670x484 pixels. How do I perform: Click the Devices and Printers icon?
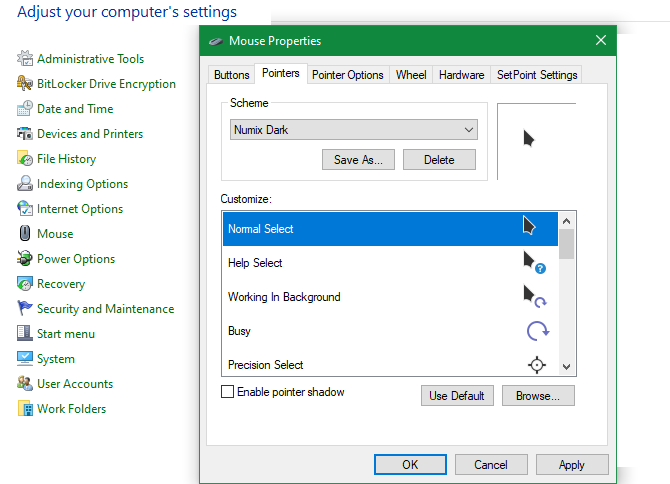coord(25,134)
